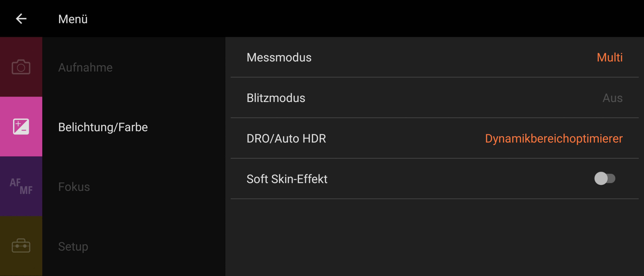
Task: Open the AF/MF focus icon
Action: pos(21,186)
